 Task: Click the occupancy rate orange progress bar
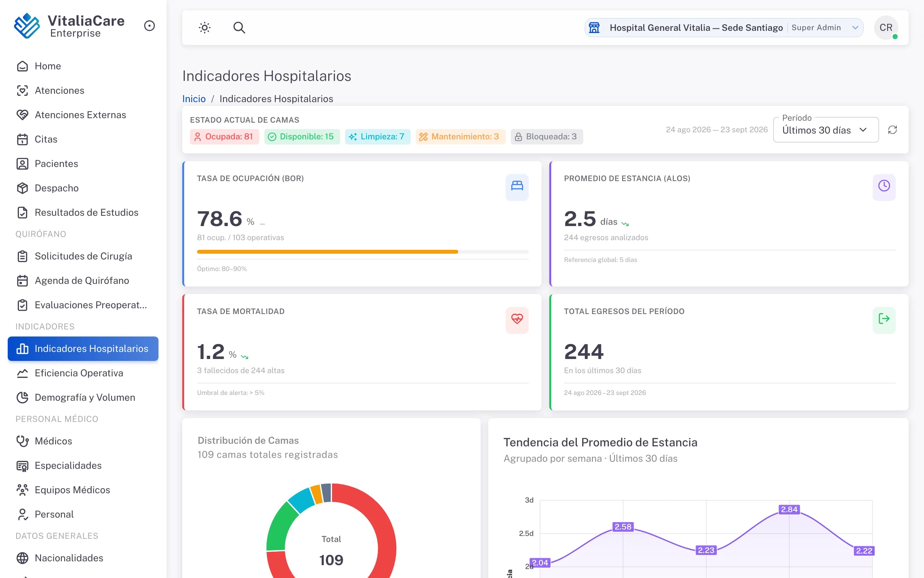click(x=327, y=252)
